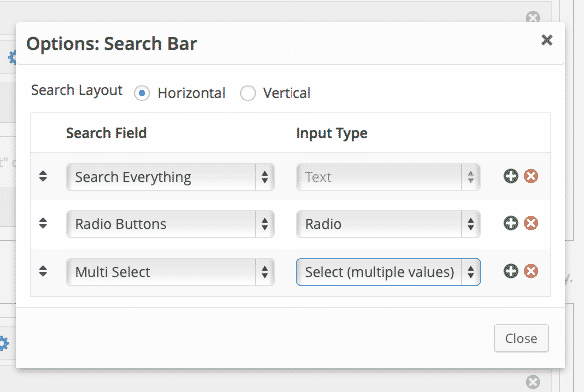Click the Close button

pyautogui.click(x=521, y=338)
